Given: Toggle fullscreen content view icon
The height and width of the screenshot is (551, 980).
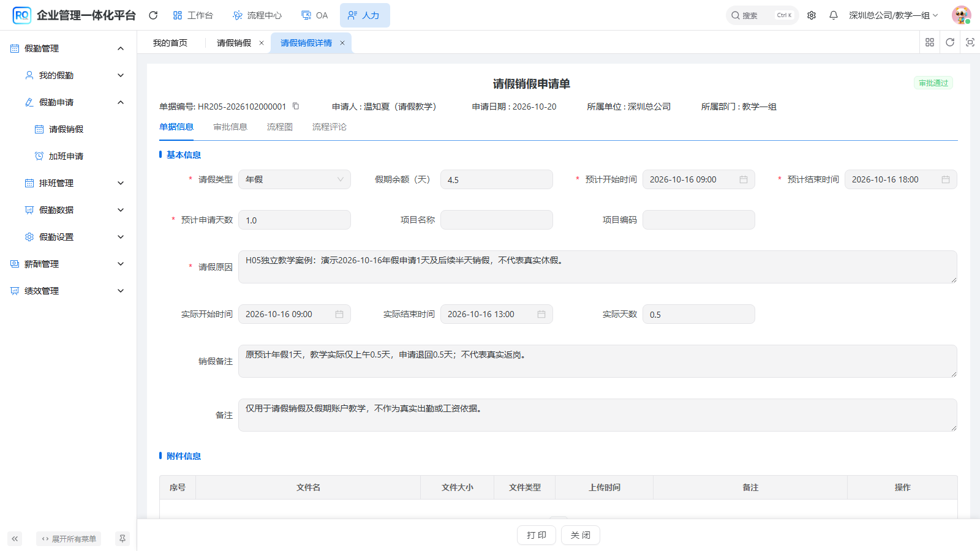Looking at the screenshot, I should click(x=970, y=42).
